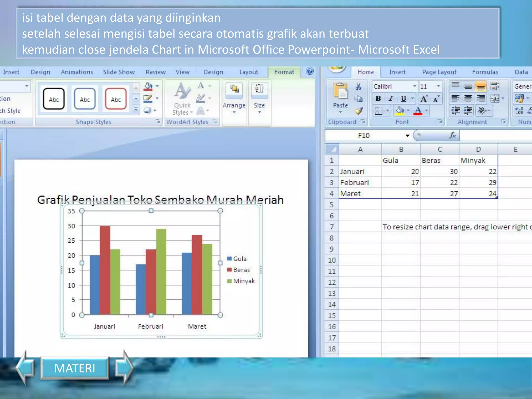This screenshot has height=399, width=532.
Task: Click the Decrease Indent icon
Action: pos(455,111)
